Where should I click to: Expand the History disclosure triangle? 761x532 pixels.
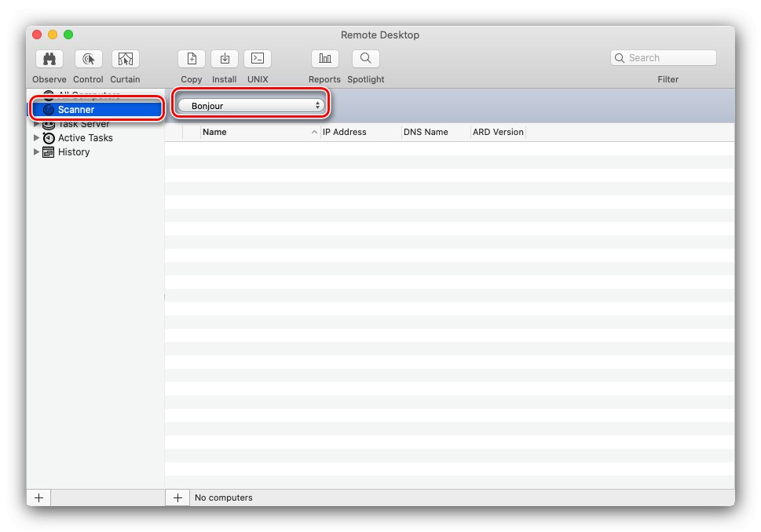(x=36, y=151)
